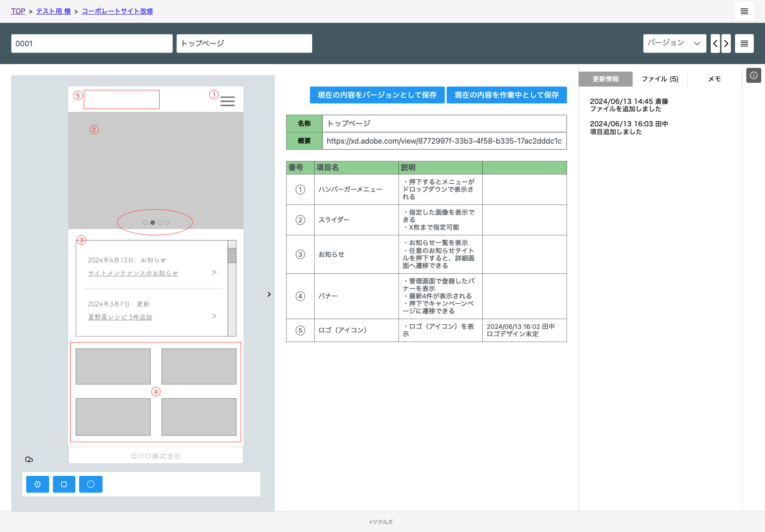The image size is (765, 532).
Task: Click the ファイルを追加しました update entry
Action: [x=629, y=105]
